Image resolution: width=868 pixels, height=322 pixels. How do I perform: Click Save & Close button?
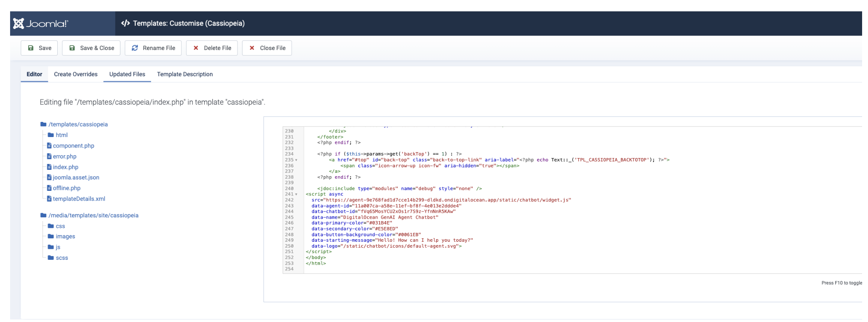point(91,48)
